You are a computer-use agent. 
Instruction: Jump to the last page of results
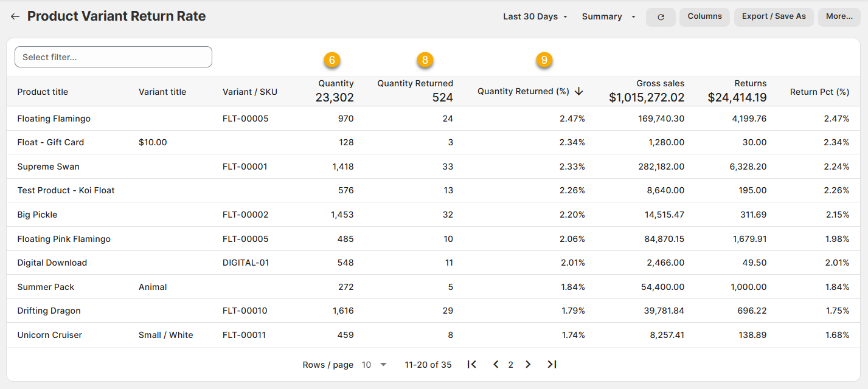click(552, 365)
